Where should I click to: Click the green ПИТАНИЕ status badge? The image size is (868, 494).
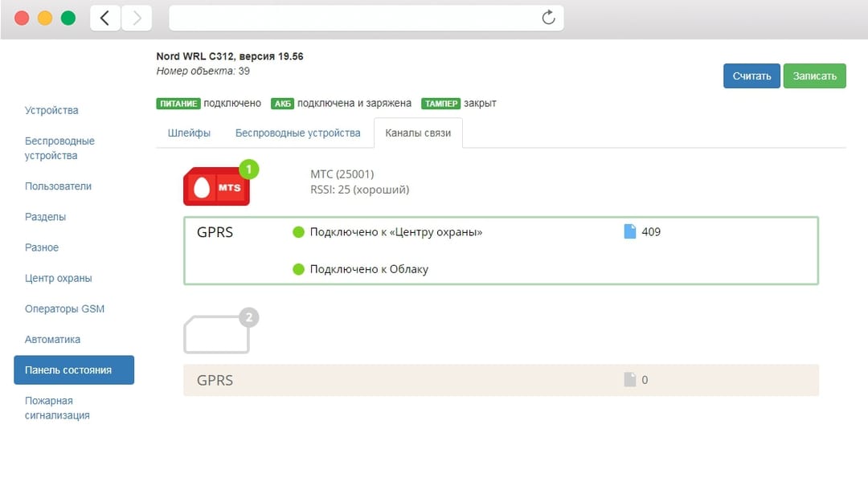coord(178,104)
